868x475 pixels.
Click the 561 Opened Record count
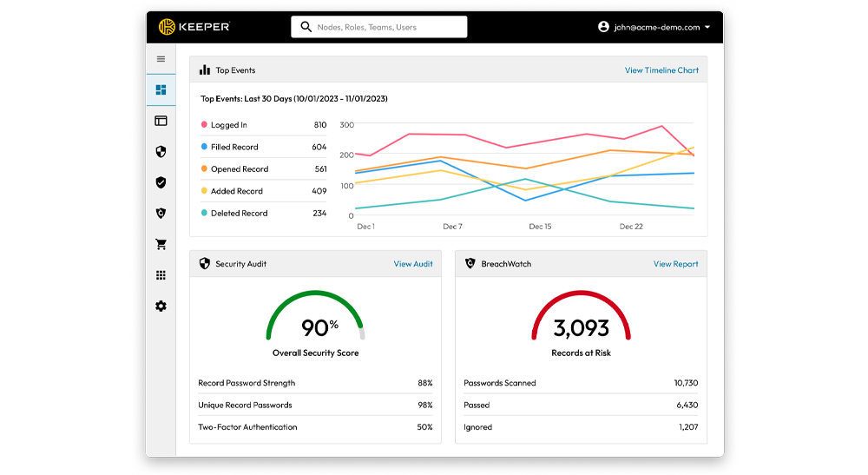[320, 168]
